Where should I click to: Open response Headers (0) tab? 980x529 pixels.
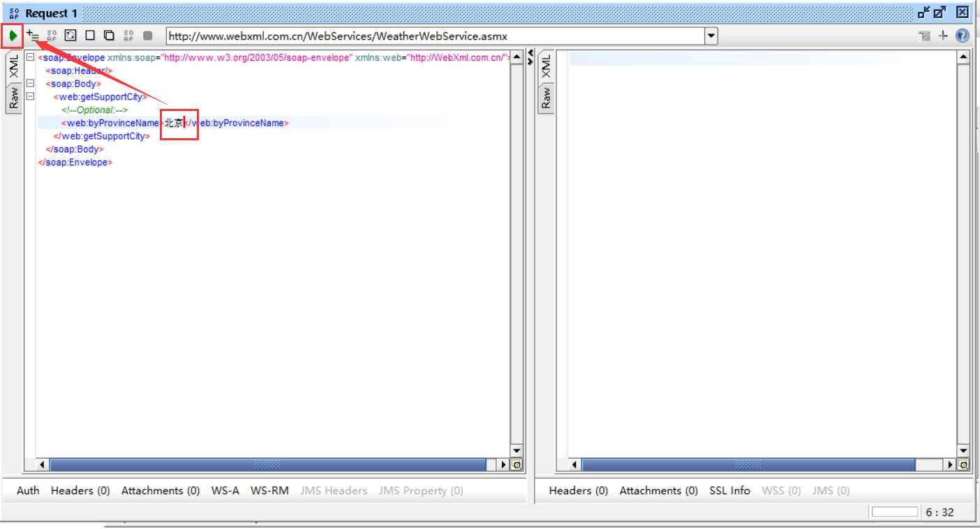coord(579,491)
